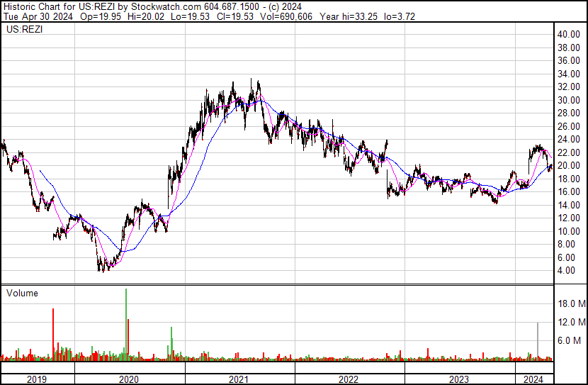
Task: Click the tallest green volume spike in 2020
Action: [x=126, y=325]
